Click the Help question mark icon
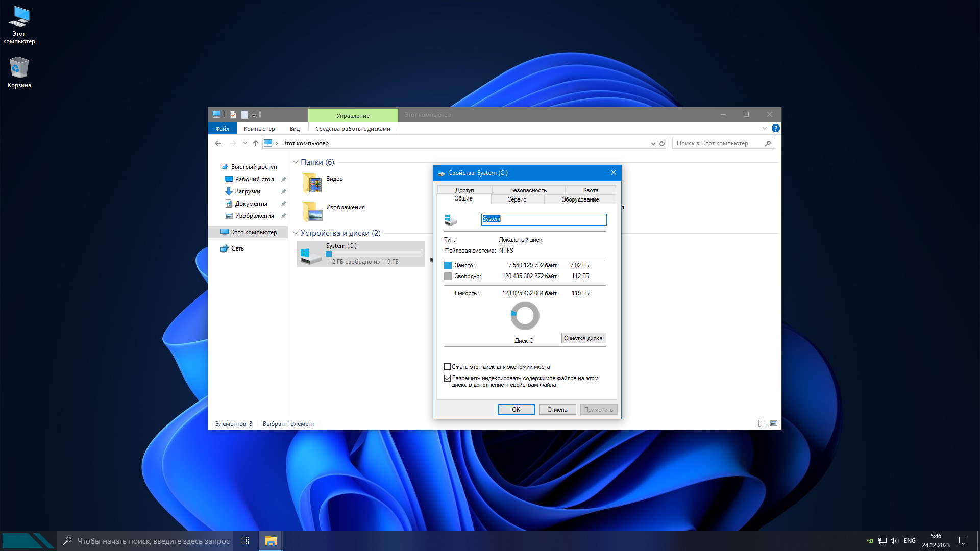This screenshot has height=551, width=980. [775, 128]
